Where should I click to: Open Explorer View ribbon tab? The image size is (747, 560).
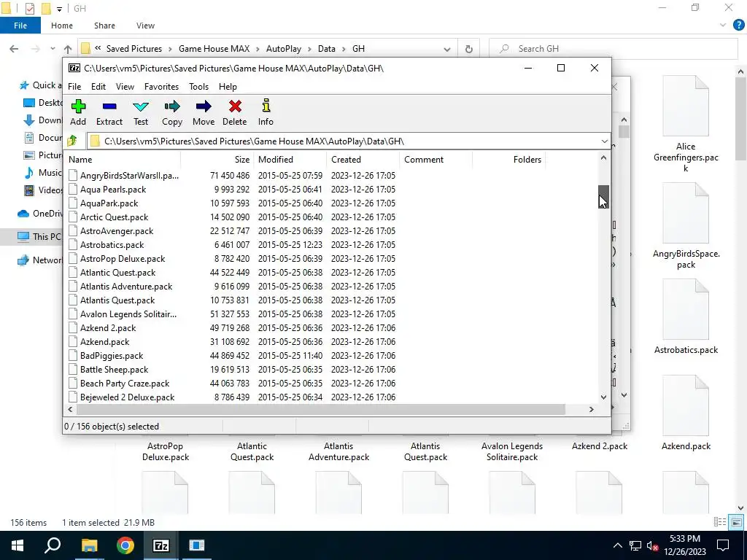pos(145,26)
